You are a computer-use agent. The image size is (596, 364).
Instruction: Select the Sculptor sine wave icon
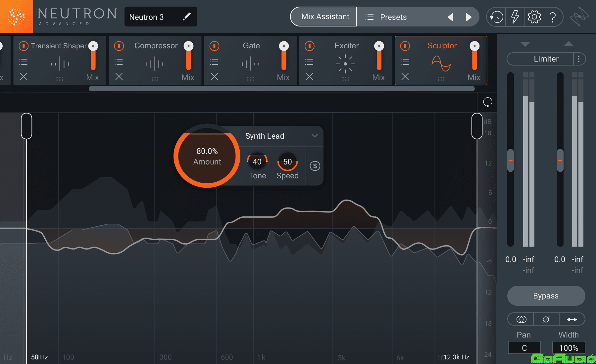[441, 64]
